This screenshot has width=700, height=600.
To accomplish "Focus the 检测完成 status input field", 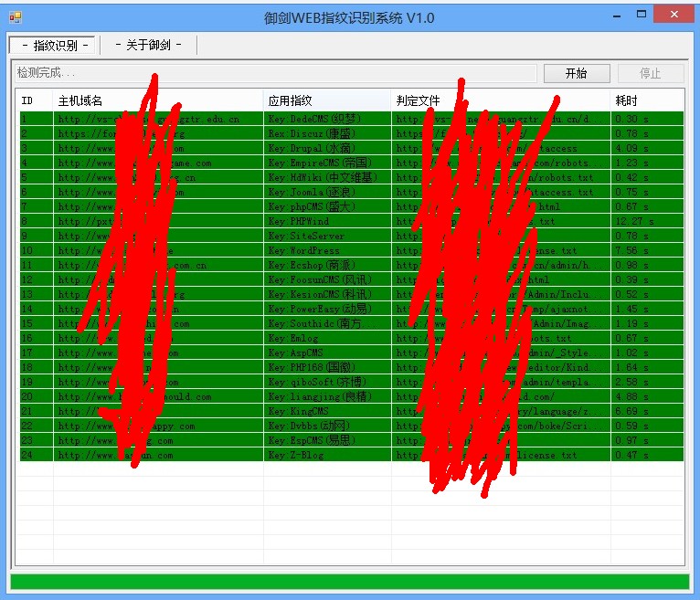I will pyautogui.click(x=275, y=73).
